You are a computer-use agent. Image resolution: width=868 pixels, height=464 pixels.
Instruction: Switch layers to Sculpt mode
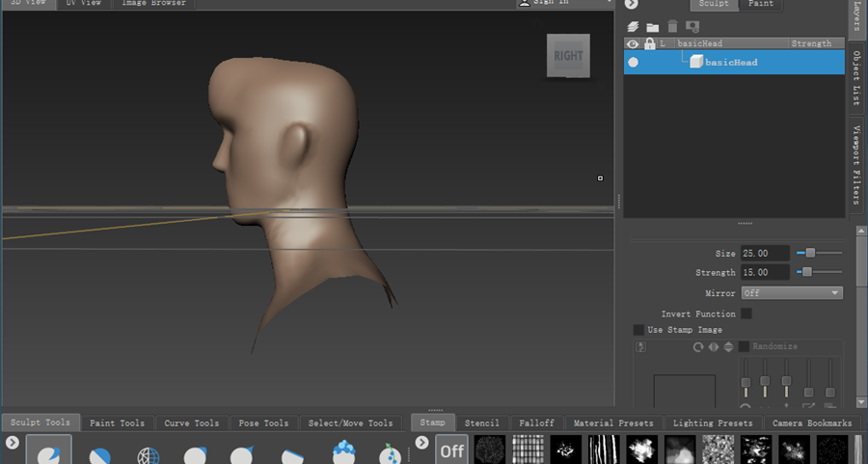point(714,4)
